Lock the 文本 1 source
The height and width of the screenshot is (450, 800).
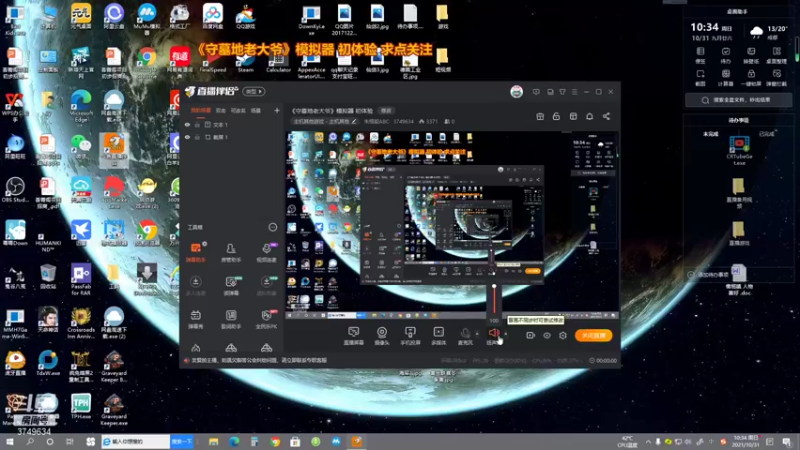[x=197, y=124]
